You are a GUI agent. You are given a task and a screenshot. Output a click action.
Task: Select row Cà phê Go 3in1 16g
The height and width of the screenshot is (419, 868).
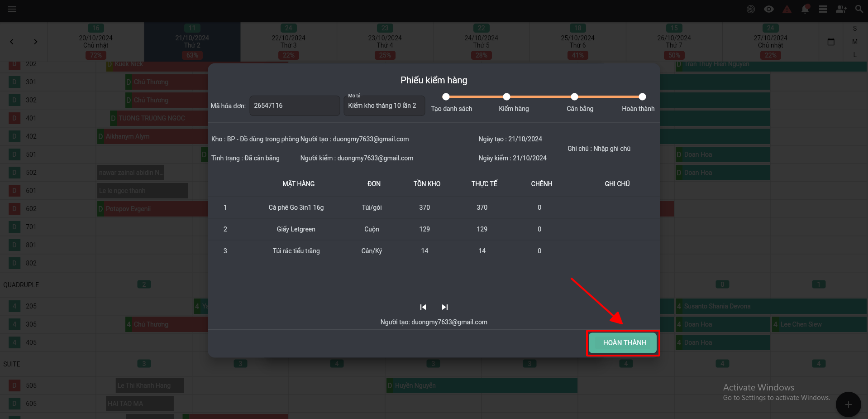point(434,207)
